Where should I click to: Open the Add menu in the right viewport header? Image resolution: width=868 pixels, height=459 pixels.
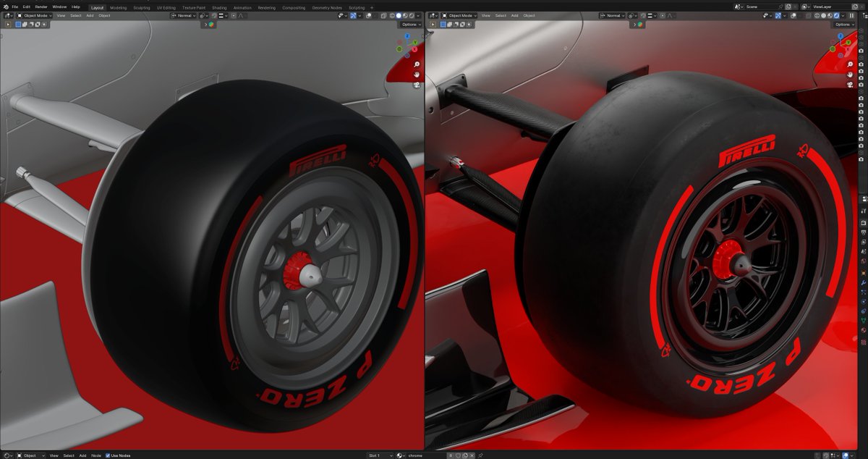[514, 15]
